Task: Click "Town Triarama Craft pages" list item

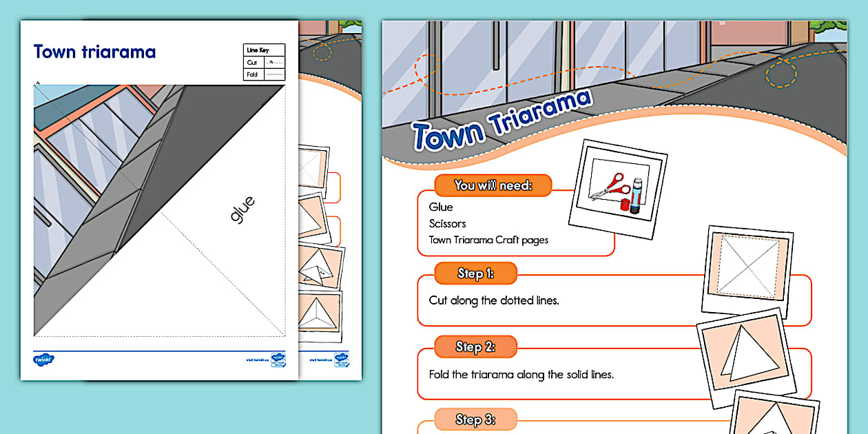Action: [x=488, y=240]
